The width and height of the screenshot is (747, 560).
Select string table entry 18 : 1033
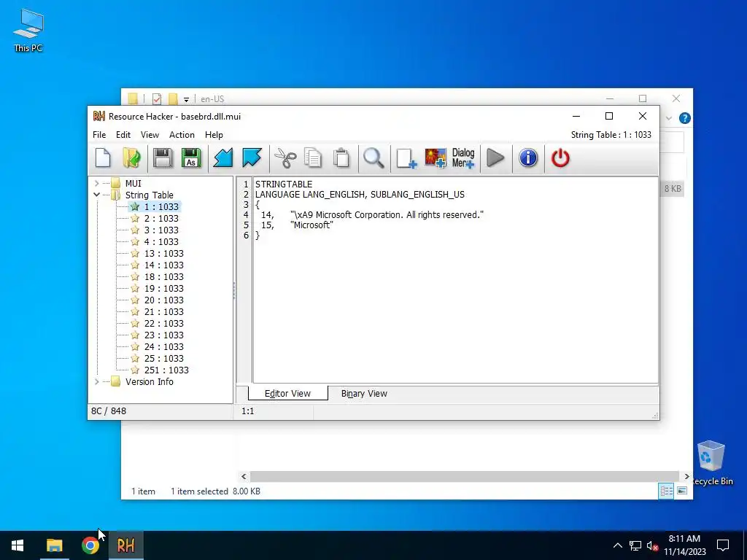163,276
